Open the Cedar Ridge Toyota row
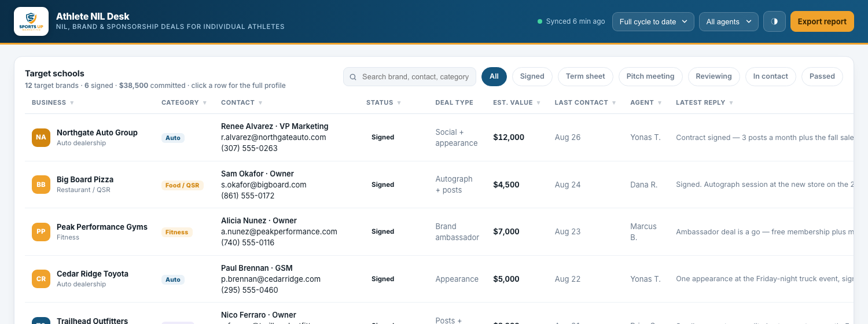This screenshot has height=324, width=868. (x=439, y=279)
